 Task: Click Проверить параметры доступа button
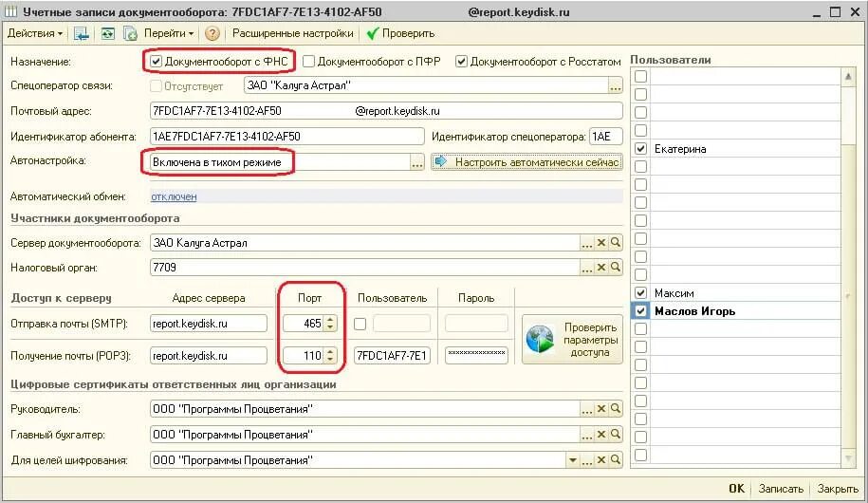(x=572, y=340)
